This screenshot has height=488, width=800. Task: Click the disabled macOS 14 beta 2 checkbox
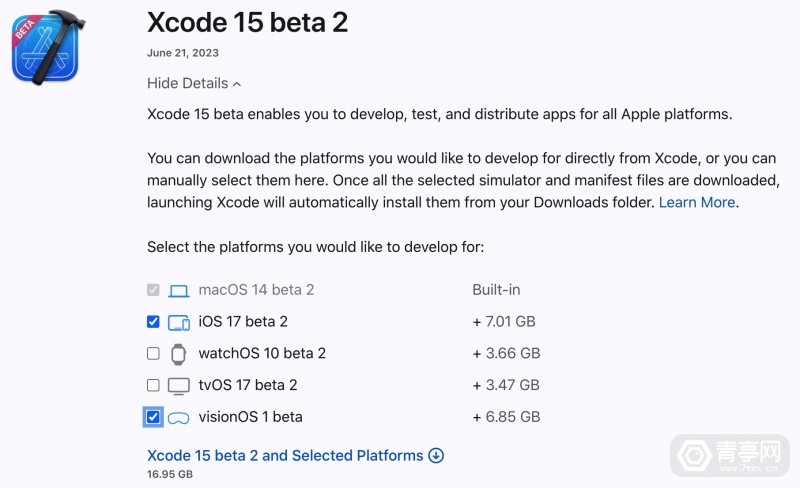153,290
